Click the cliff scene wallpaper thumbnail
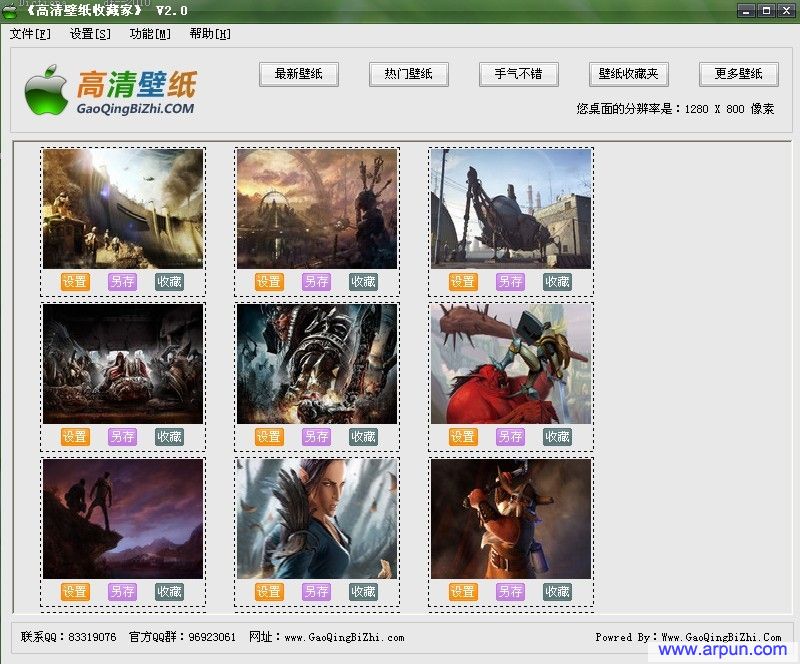The image size is (800, 664). [122, 519]
